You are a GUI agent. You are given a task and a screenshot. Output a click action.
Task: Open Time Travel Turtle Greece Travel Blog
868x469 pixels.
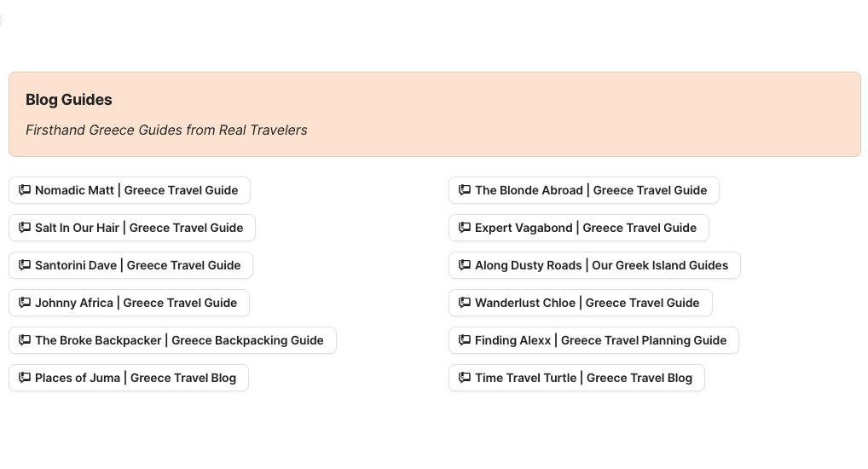583,378
